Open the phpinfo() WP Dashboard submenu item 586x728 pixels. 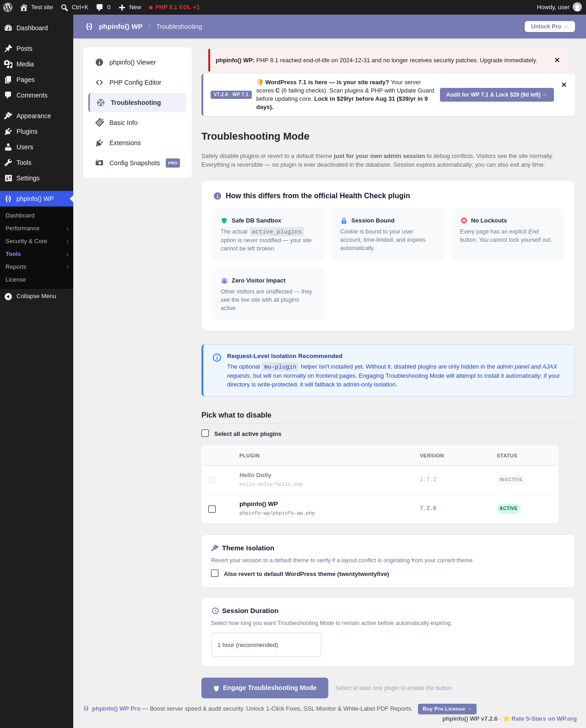point(20,216)
